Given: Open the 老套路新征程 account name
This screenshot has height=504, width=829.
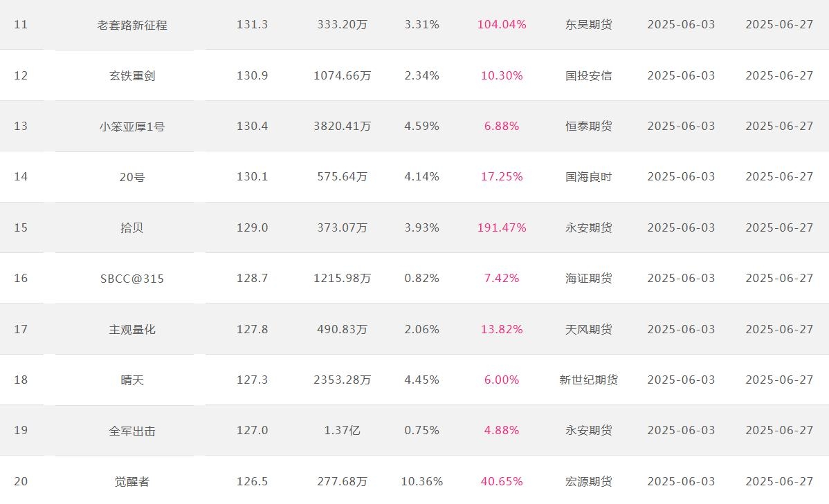Looking at the screenshot, I should click(x=132, y=25).
